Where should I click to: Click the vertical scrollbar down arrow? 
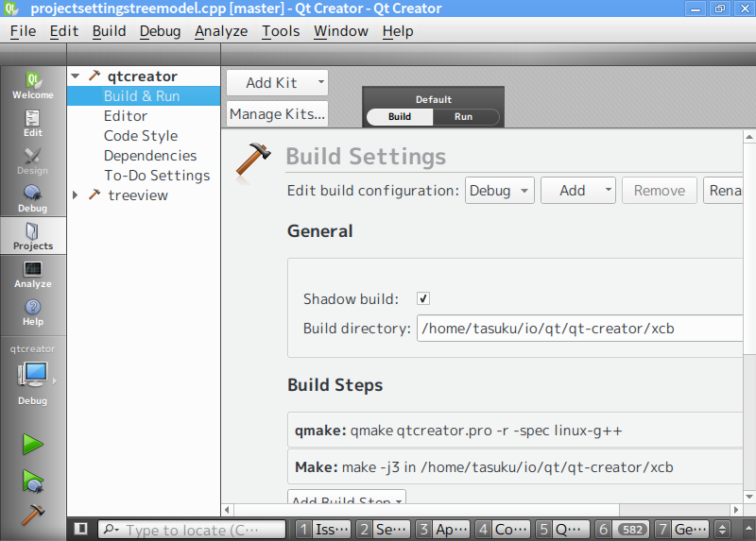pyautogui.click(x=749, y=497)
